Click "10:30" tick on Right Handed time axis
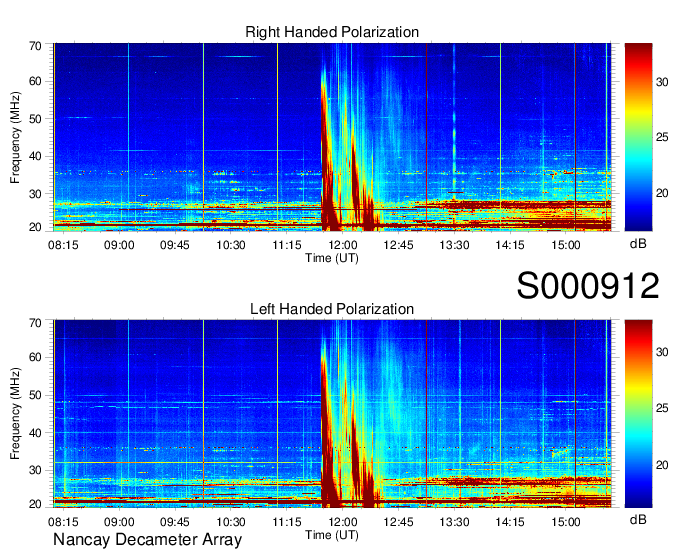This screenshot has width=680, height=552. click(x=231, y=245)
